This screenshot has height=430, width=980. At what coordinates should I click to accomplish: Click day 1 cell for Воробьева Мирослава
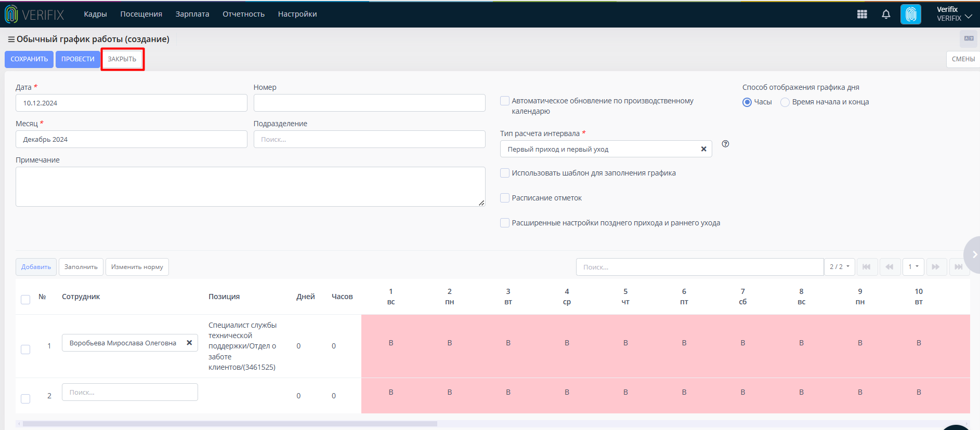[x=391, y=343]
